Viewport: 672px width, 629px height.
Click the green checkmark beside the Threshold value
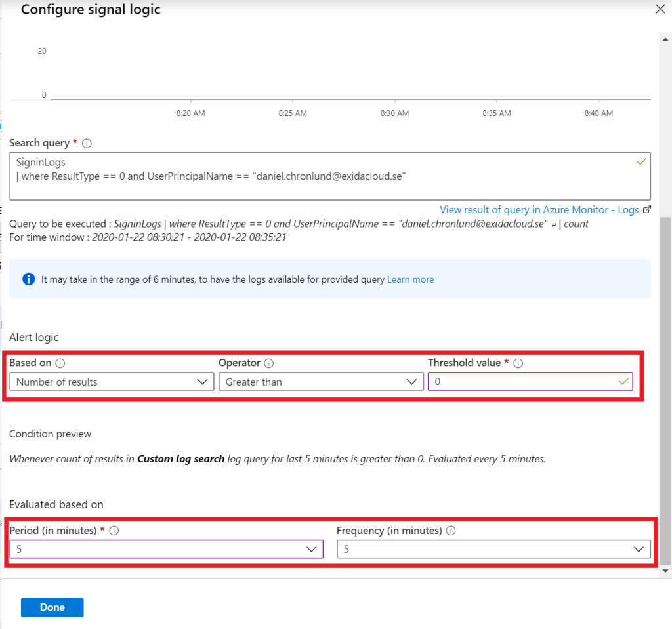(x=623, y=380)
